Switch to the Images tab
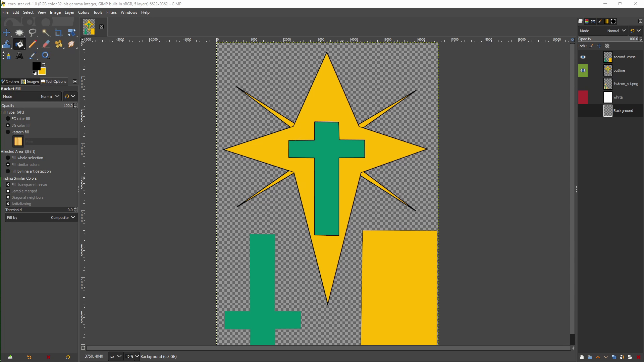The height and width of the screenshot is (362, 644). pyautogui.click(x=30, y=81)
